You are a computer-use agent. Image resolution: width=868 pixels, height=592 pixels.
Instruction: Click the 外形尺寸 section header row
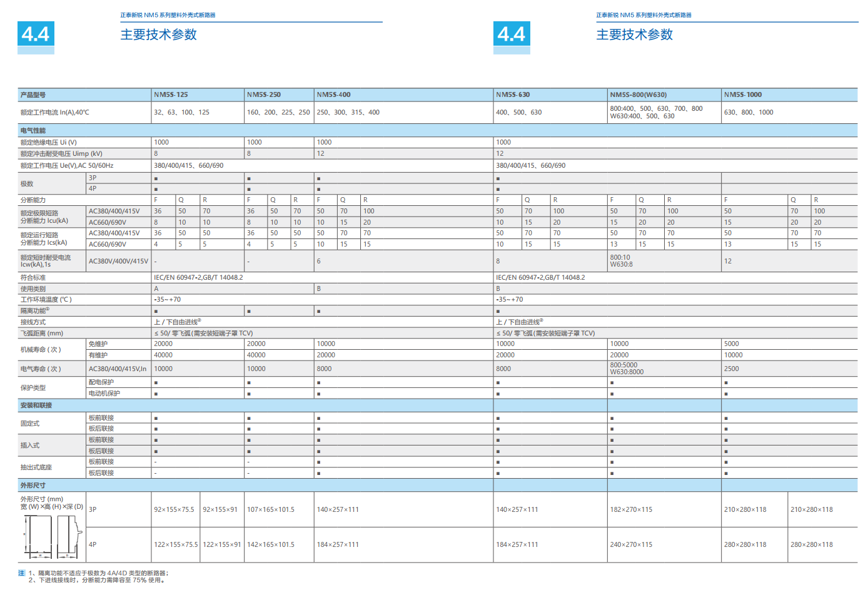pyautogui.click(x=33, y=486)
